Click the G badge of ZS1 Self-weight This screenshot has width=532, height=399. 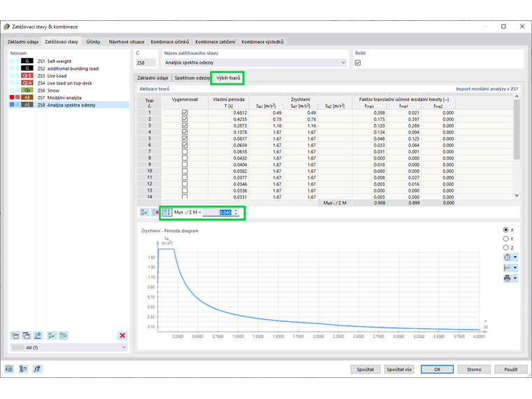tap(27, 61)
